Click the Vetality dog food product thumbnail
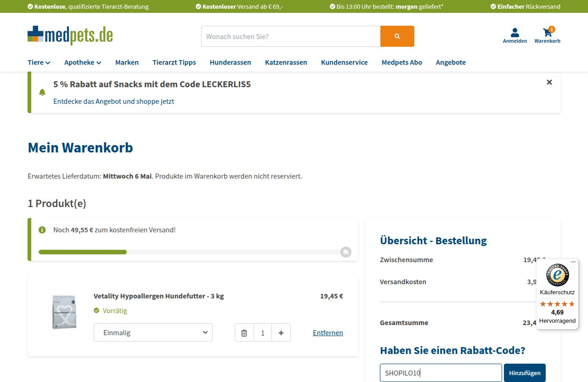 [64, 312]
